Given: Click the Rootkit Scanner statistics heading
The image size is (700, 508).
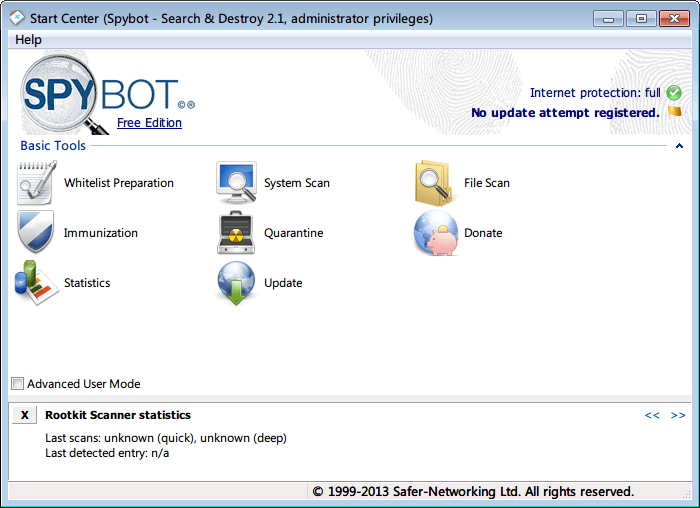Looking at the screenshot, I should click(118, 415).
